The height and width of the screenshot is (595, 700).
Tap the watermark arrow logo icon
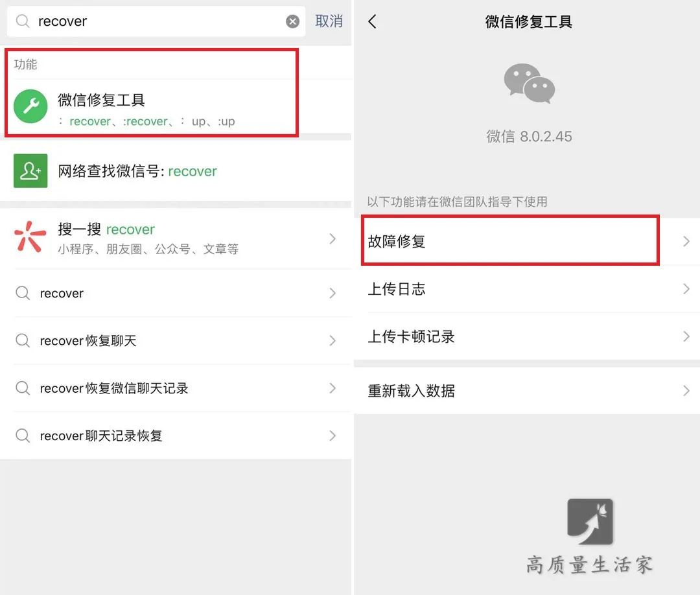pos(590,521)
